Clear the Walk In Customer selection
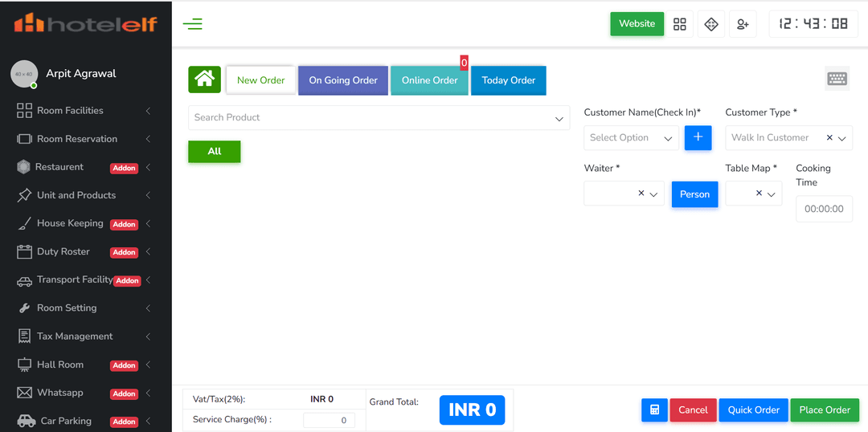The image size is (868, 432). coord(829,137)
